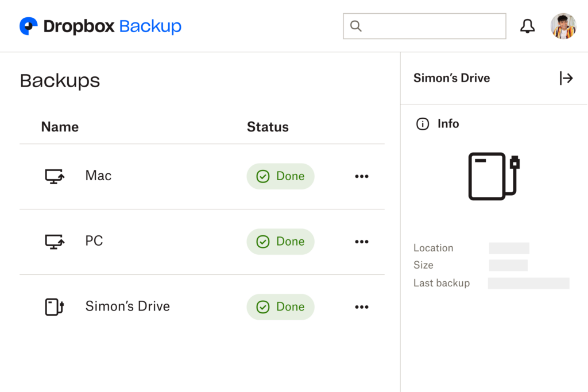Select the PC backup row name

pos(94,242)
